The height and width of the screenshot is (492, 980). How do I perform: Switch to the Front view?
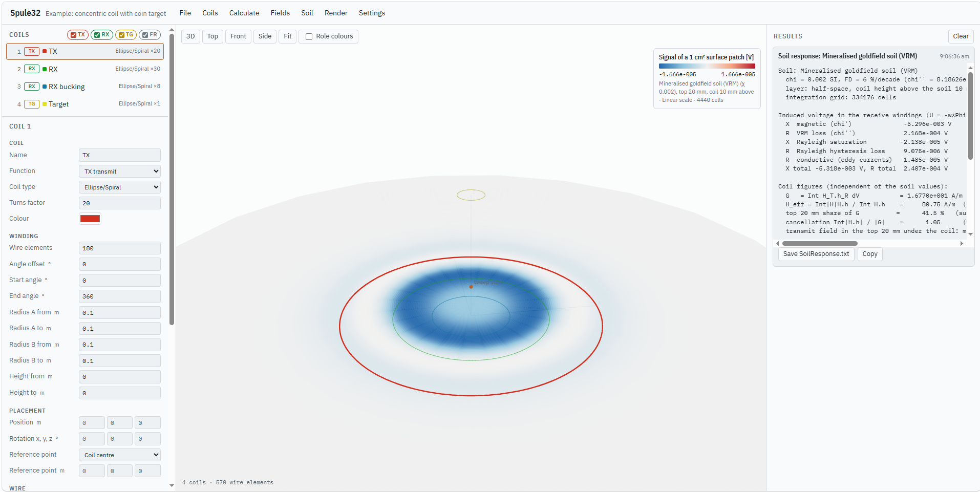click(x=238, y=36)
